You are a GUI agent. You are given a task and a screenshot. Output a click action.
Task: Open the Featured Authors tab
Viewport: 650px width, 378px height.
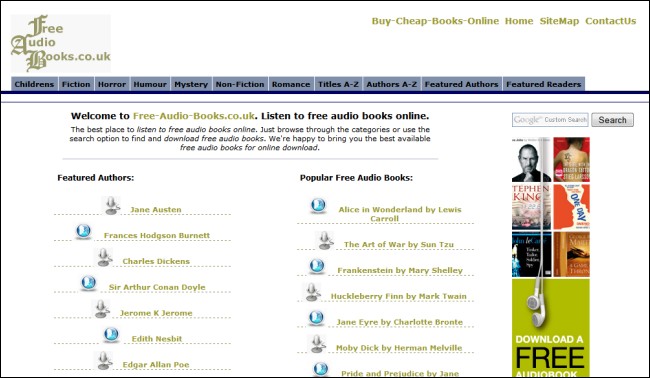tap(461, 84)
